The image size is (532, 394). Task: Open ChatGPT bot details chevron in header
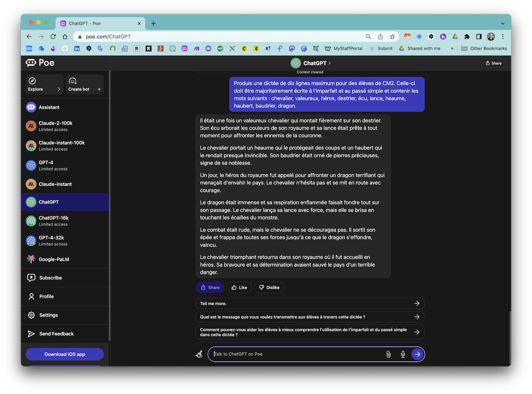point(330,63)
